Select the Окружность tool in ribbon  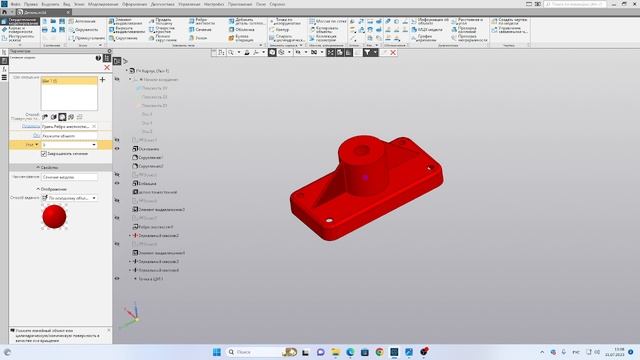84,30
